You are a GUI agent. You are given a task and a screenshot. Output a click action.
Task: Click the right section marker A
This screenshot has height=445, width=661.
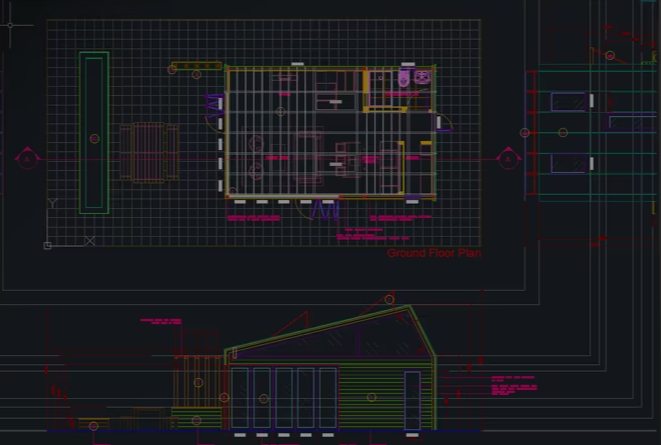coord(507,159)
